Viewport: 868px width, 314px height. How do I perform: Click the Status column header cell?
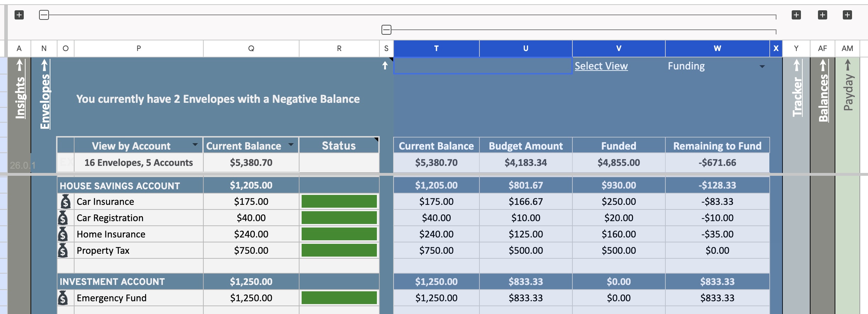pos(339,145)
